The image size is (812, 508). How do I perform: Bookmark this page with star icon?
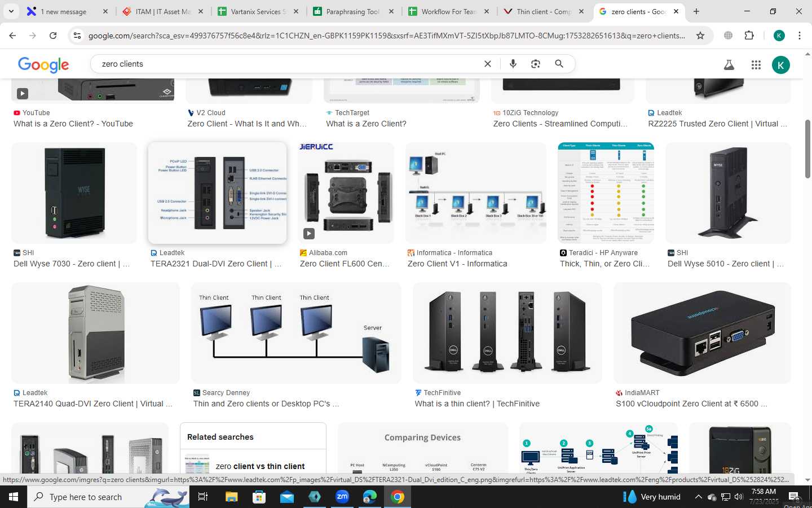tap(700, 36)
